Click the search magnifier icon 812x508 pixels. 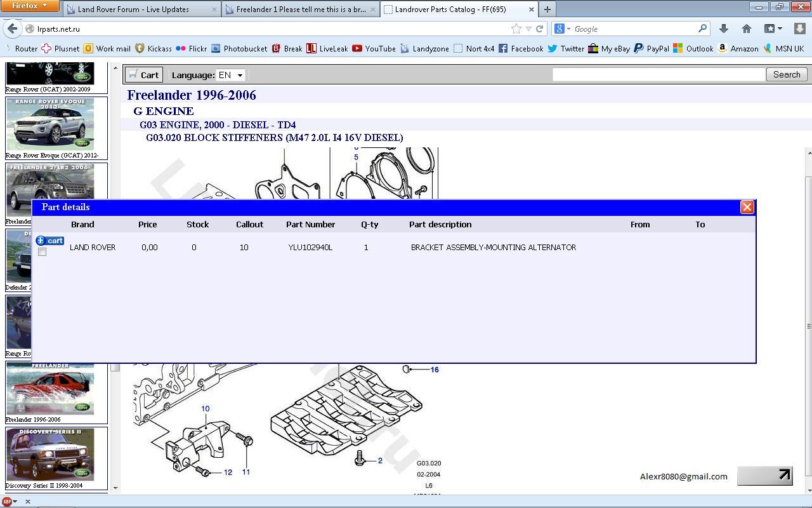[x=702, y=29]
